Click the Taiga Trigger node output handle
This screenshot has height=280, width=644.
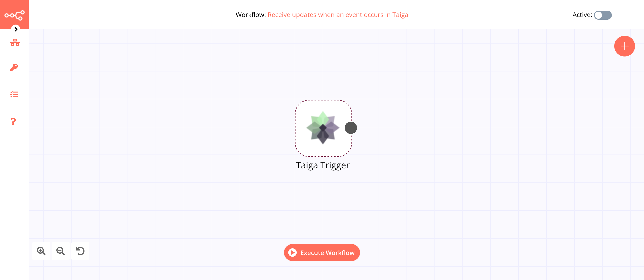point(351,128)
